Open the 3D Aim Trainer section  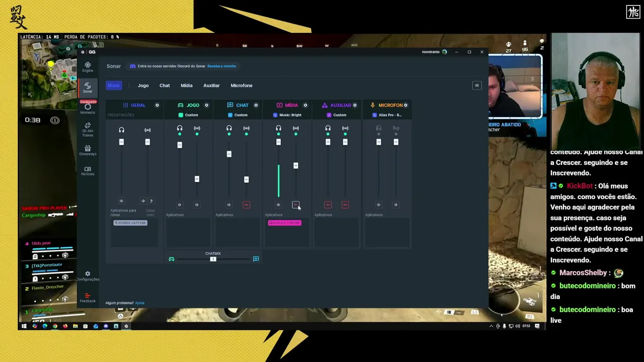coord(88,130)
